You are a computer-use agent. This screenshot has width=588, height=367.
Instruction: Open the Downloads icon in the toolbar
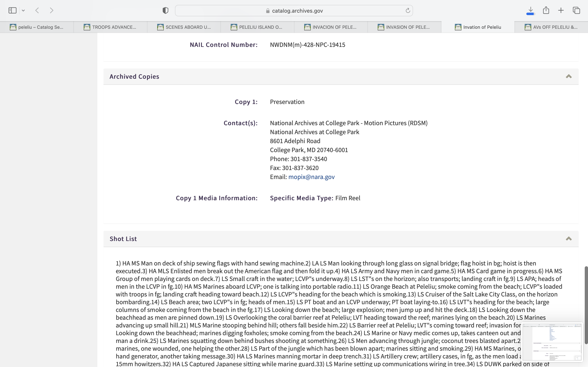tap(531, 10)
